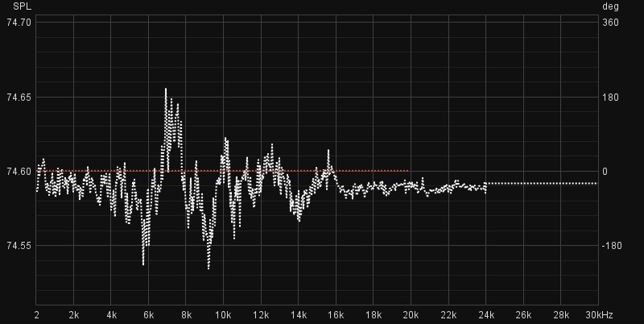Click the 4k frequency axis label

(x=111, y=315)
